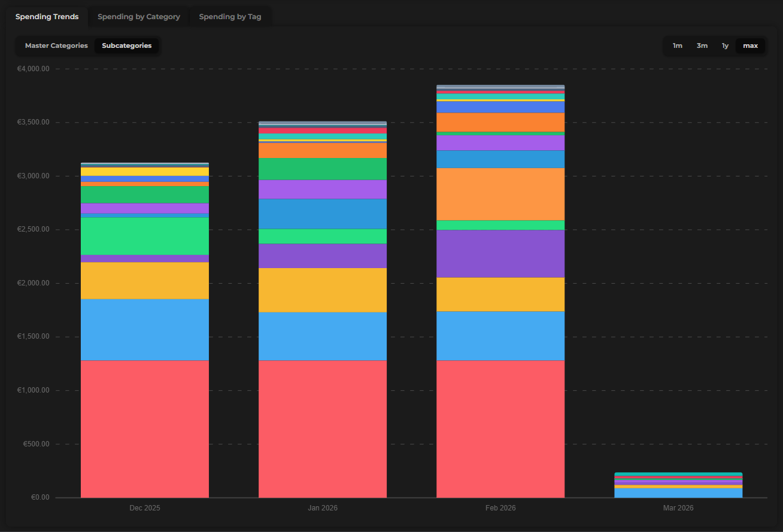
Task: Click the Jan 2026 axis label
Action: [322, 507]
